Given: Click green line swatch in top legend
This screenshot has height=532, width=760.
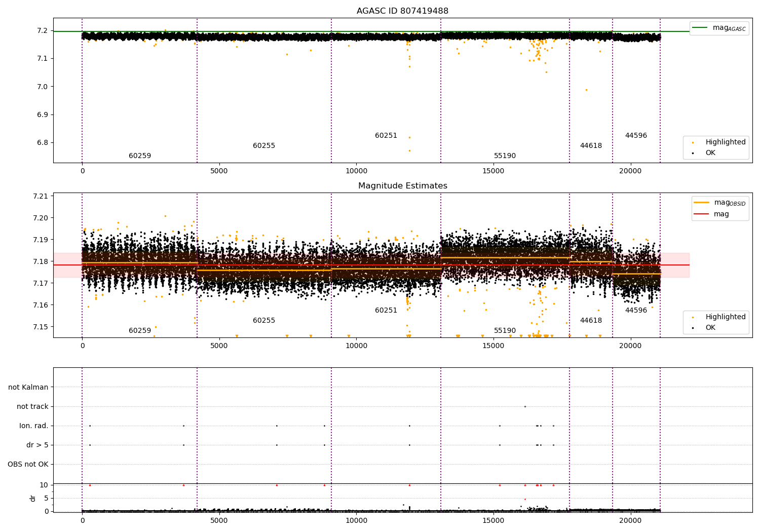Looking at the screenshot, I should (x=700, y=28).
